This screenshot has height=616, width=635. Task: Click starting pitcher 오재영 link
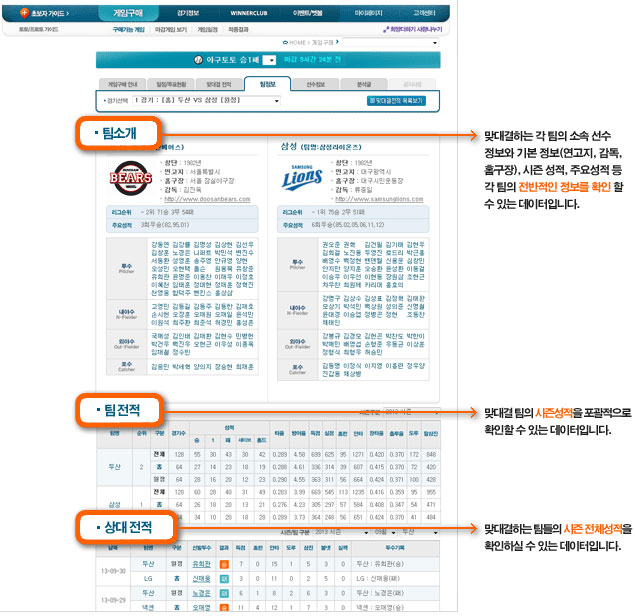pos(201,607)
